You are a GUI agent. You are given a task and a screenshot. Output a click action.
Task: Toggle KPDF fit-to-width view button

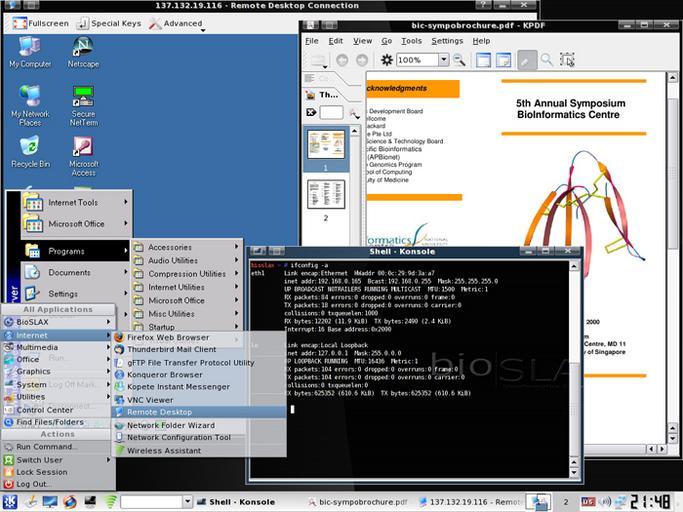[x=482, y=60]
